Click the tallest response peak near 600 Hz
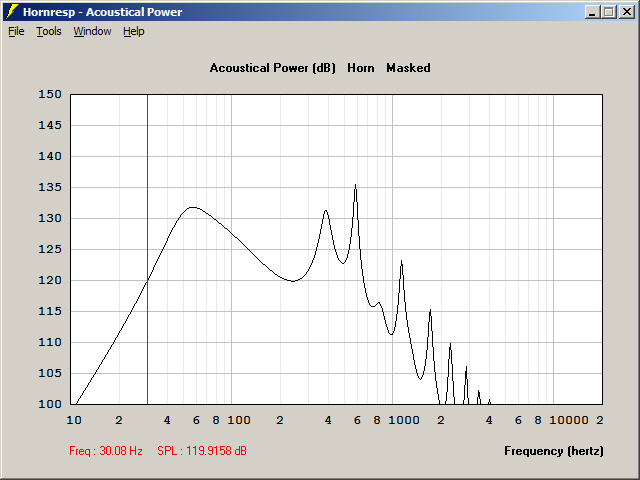The image size is (640, 480). (x=356, y=185)
